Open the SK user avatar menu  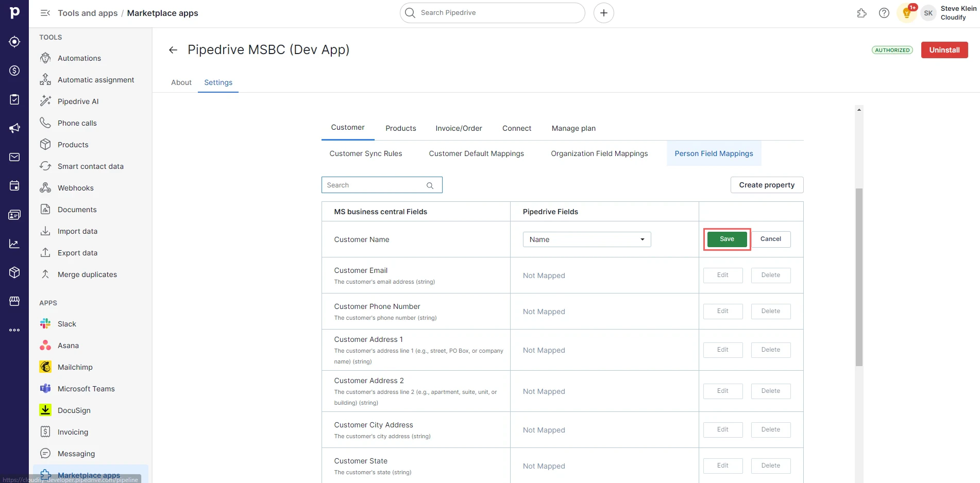click(928, 13)
